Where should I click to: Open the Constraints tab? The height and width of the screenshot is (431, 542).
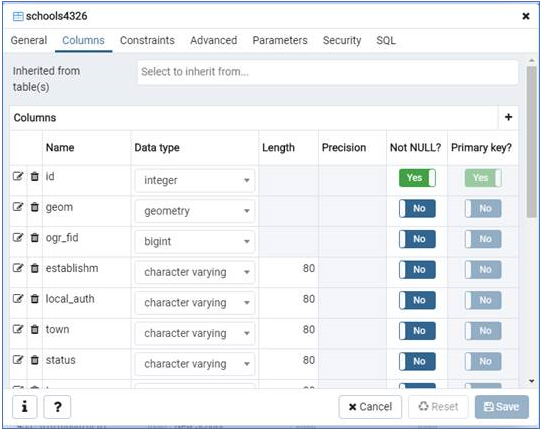[147, 40]
